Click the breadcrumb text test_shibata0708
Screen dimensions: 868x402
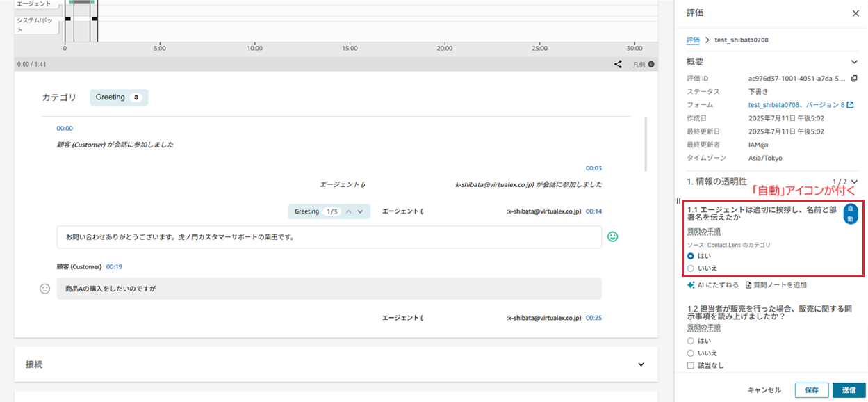point(742,40)
